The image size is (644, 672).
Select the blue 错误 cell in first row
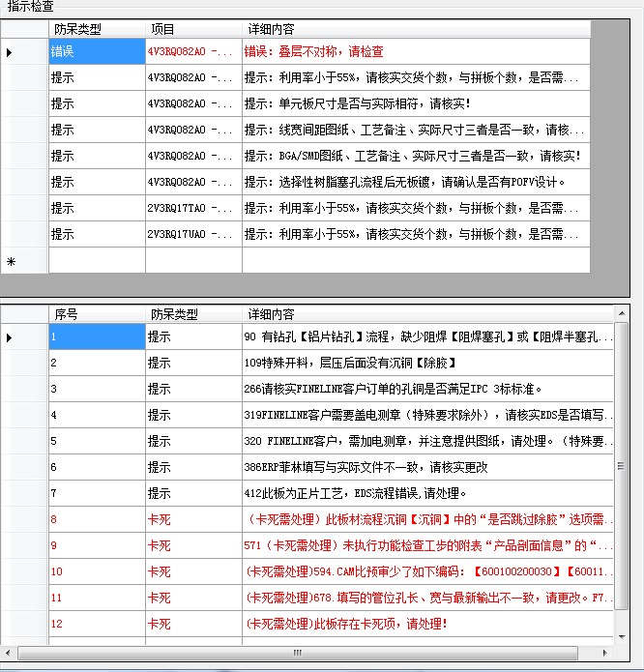[x=97, y=51]
